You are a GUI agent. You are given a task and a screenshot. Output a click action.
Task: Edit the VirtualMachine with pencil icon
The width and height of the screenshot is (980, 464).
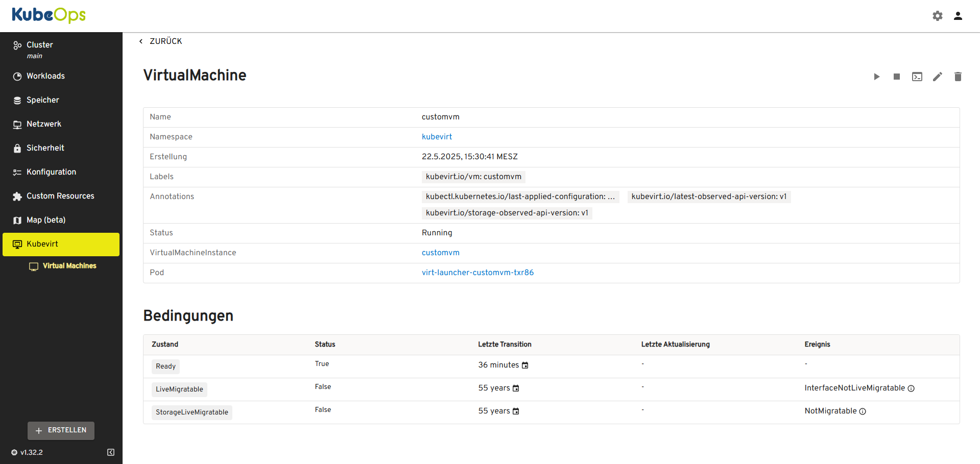(938, 77)
